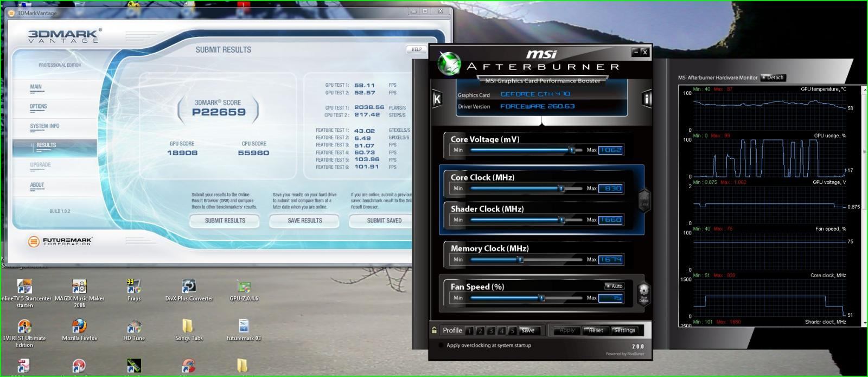Viewport: 868px width, 377px height.
Task: Open the Afterburner information 'i' button
Action: pos(646,98)
